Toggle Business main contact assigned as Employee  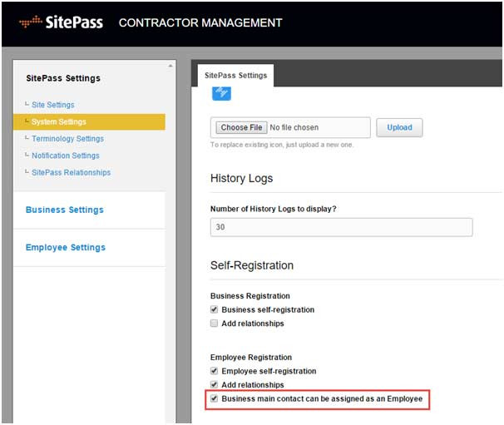pos(214,398)
